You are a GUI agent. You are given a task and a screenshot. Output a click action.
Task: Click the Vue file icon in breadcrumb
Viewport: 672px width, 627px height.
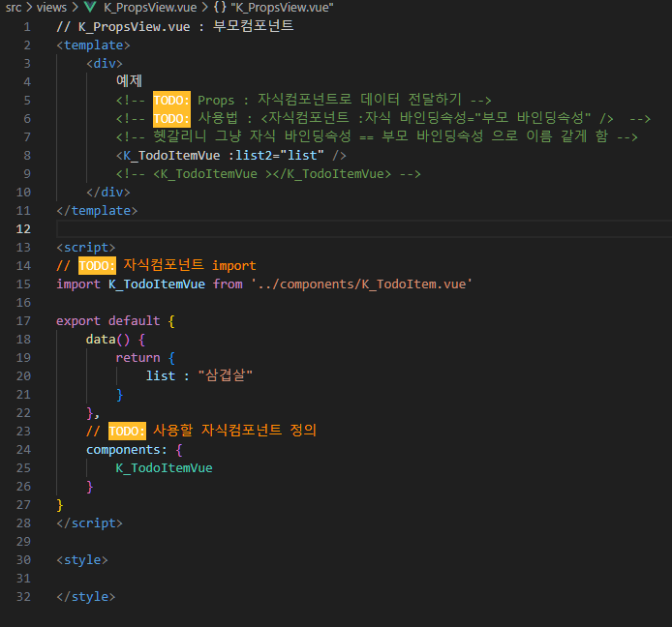[x=90, y=8]
